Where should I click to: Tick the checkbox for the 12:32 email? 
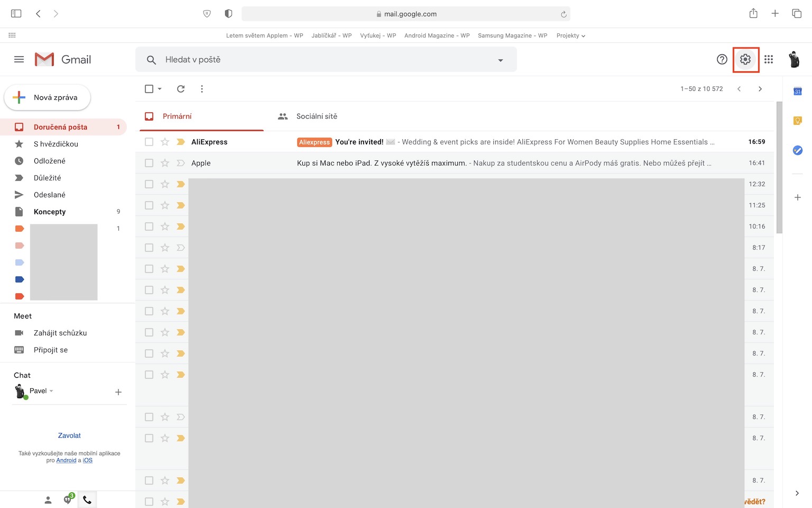149,184
